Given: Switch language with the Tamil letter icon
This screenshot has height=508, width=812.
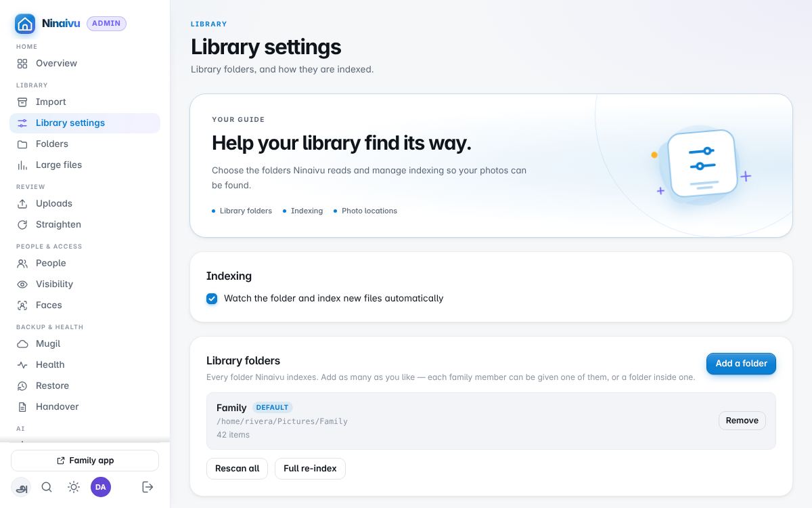Looking at the screenshot, I should click(x=21, y=487).
